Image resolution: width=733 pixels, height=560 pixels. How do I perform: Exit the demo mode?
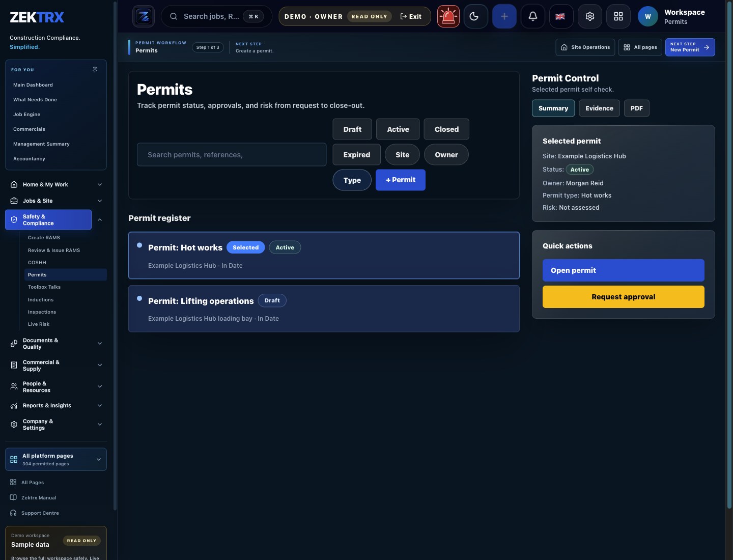[x=411, y=16]
